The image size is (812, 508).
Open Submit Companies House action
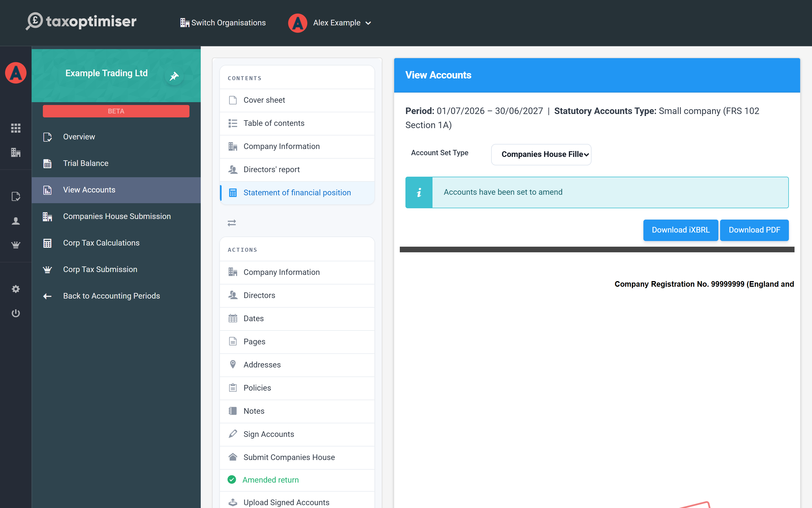coord(297,457)
